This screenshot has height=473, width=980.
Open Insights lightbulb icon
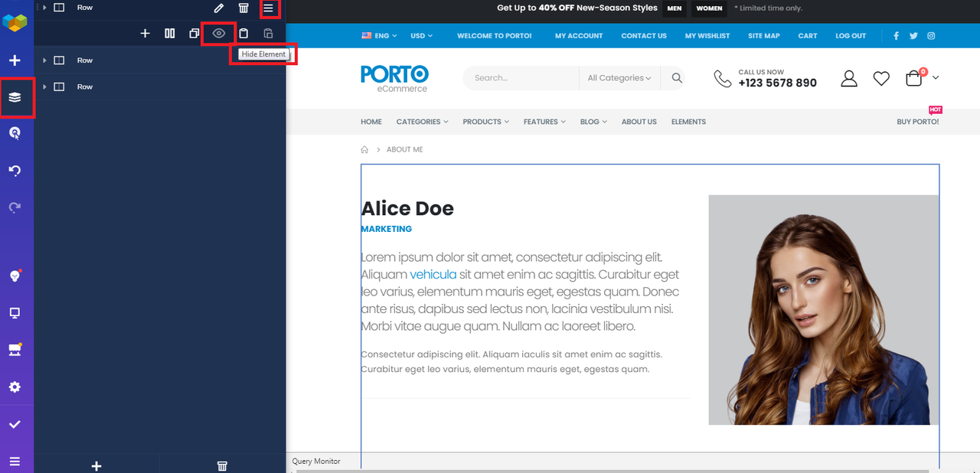(15, 276)
